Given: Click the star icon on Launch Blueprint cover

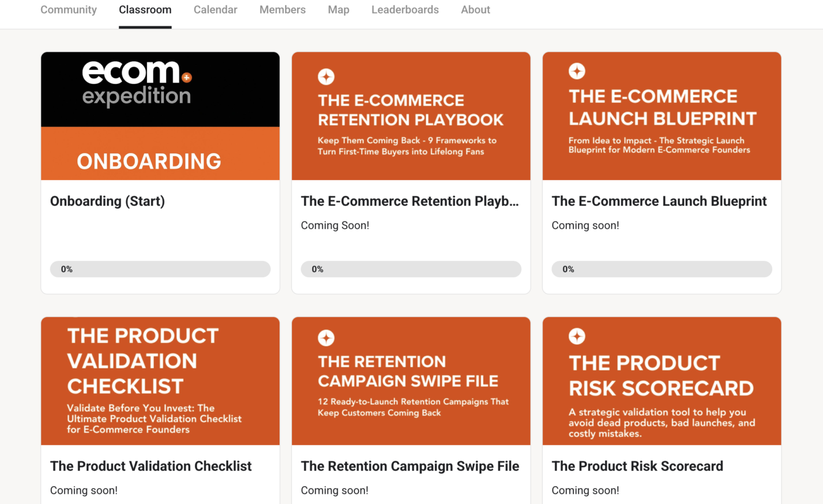Looking at the screenshot, I should coord(577,71).
